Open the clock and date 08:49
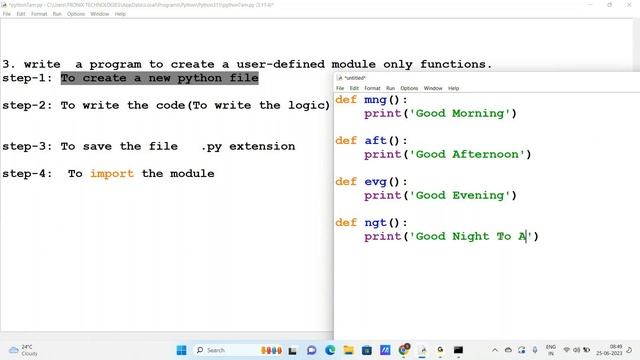 click(609, 350)
